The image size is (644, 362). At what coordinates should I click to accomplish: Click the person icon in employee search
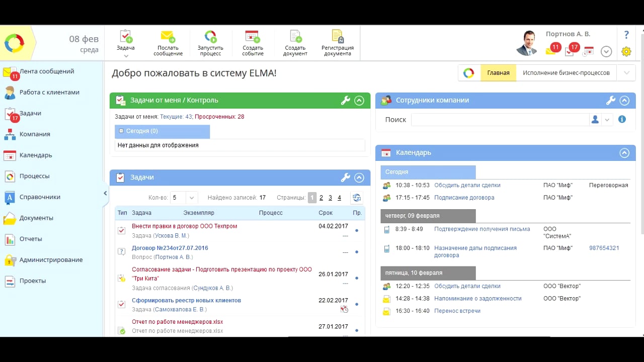pyautogui.click(x=596, y=120)
